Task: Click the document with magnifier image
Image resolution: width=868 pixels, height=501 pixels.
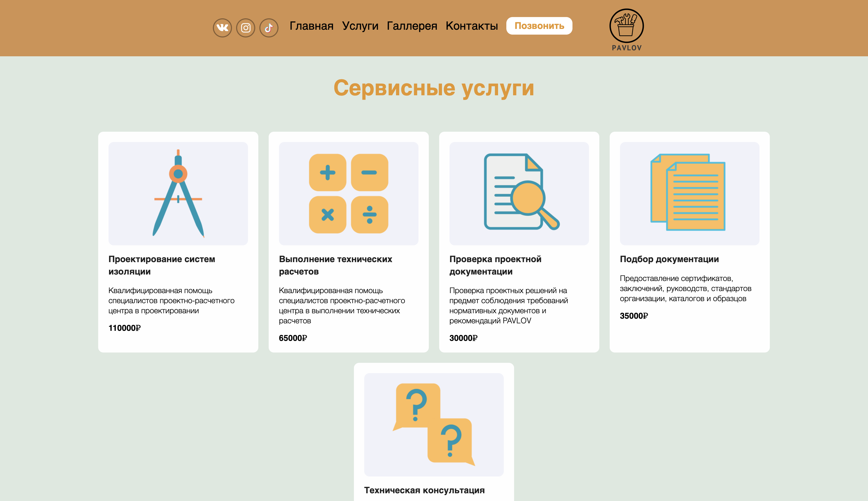Action: click(519, 194)
